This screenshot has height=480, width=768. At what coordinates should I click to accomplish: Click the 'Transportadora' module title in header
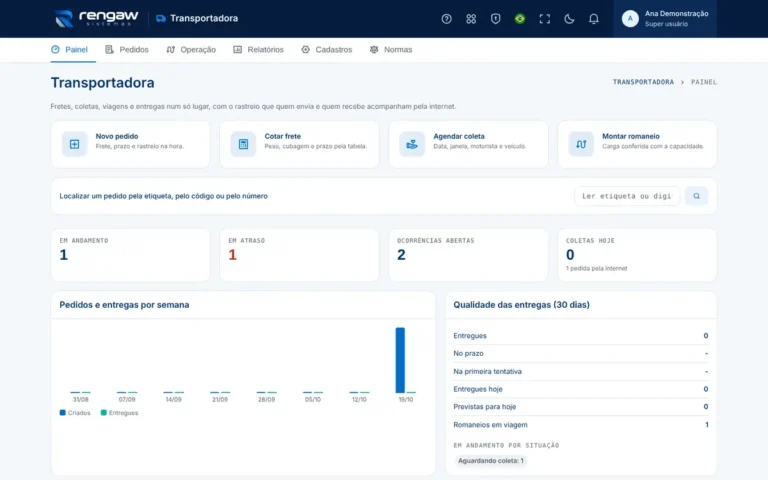click(204, 19)
